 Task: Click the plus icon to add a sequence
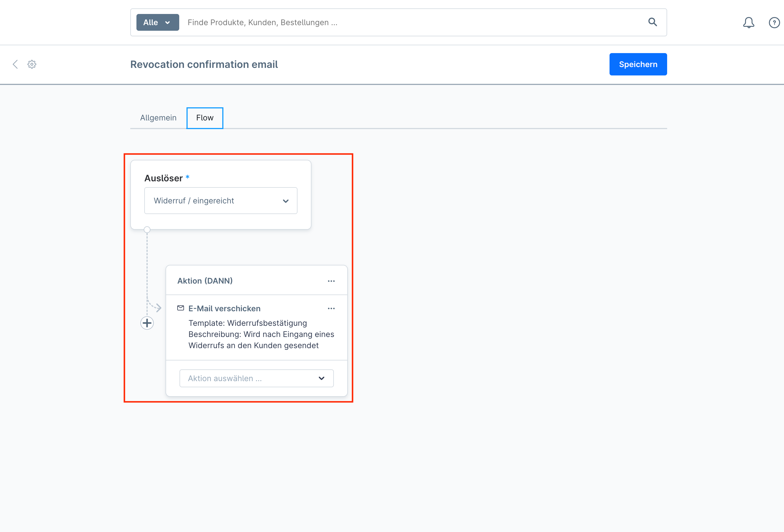pos(147,323)
